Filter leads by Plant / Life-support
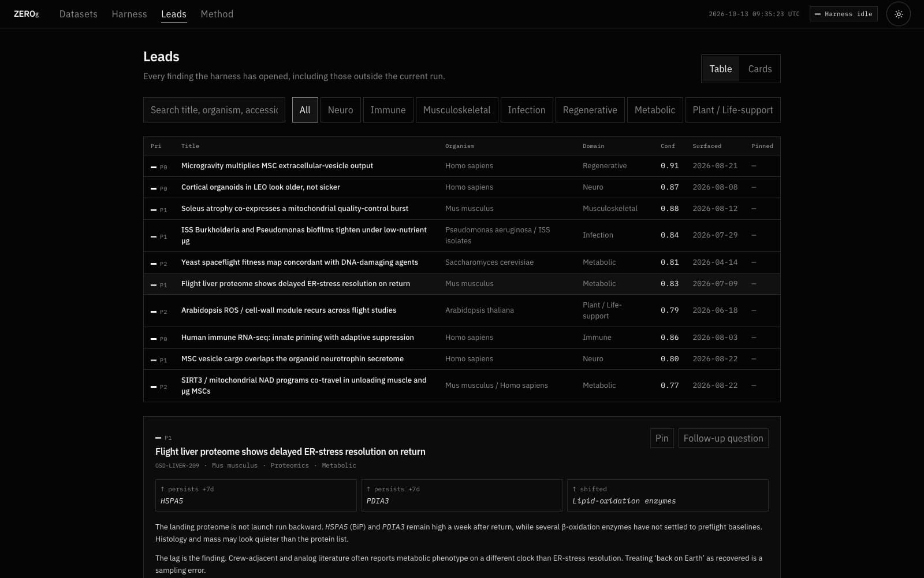 pyautogui.click(x=733, y=110)
